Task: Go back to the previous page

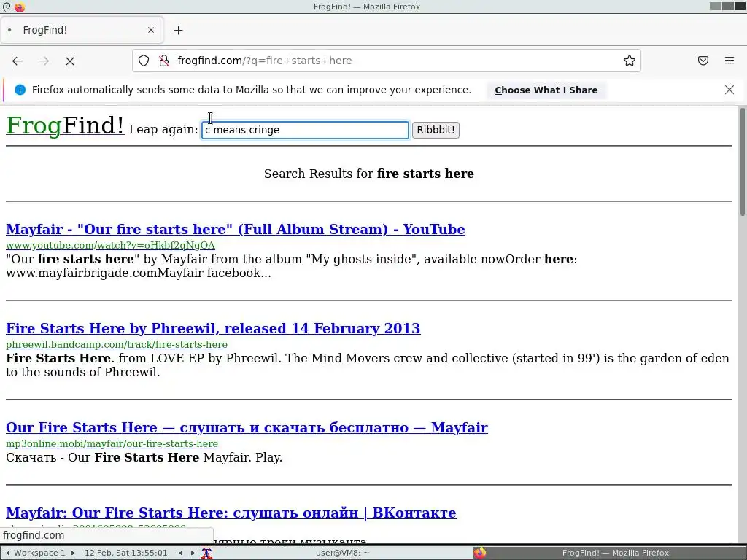Action: (18, 61)
